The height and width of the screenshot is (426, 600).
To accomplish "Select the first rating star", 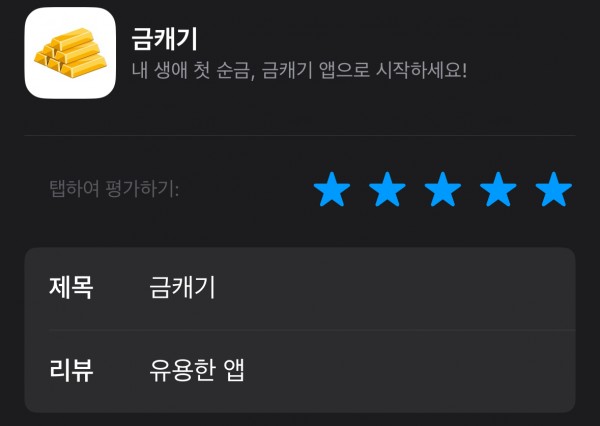I will point(331,189).
